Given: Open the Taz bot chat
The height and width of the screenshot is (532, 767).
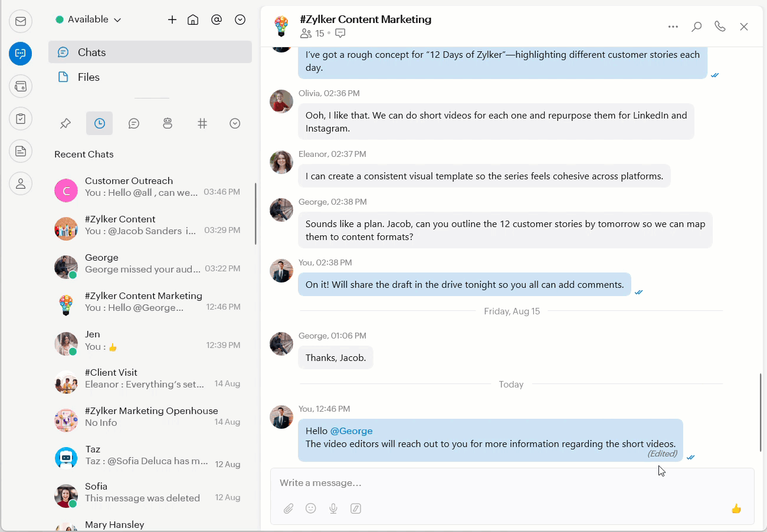Looking at the screenshot, I should click(150, 459).
